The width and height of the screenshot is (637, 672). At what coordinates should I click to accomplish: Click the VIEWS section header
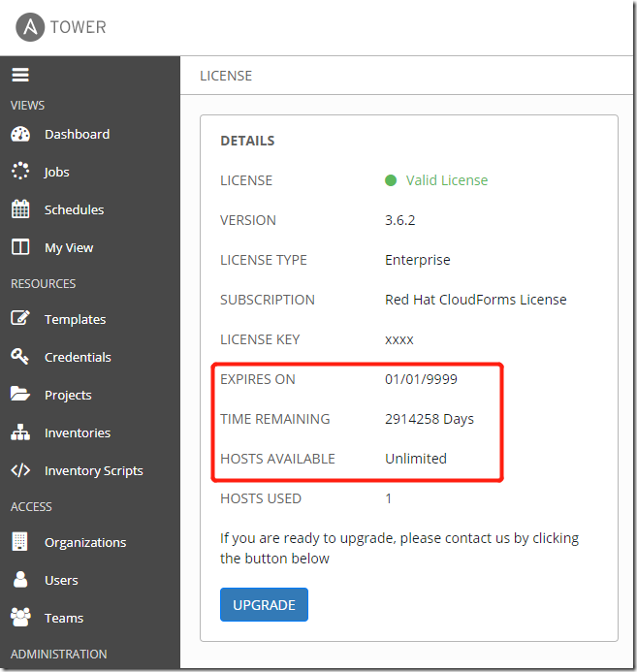tap(27, 106)
